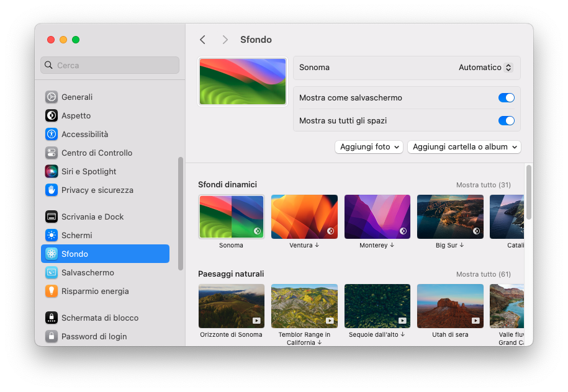Disable Mostra come salvaschermo toggle
This screenshot has width=568, height=392.
506,97
